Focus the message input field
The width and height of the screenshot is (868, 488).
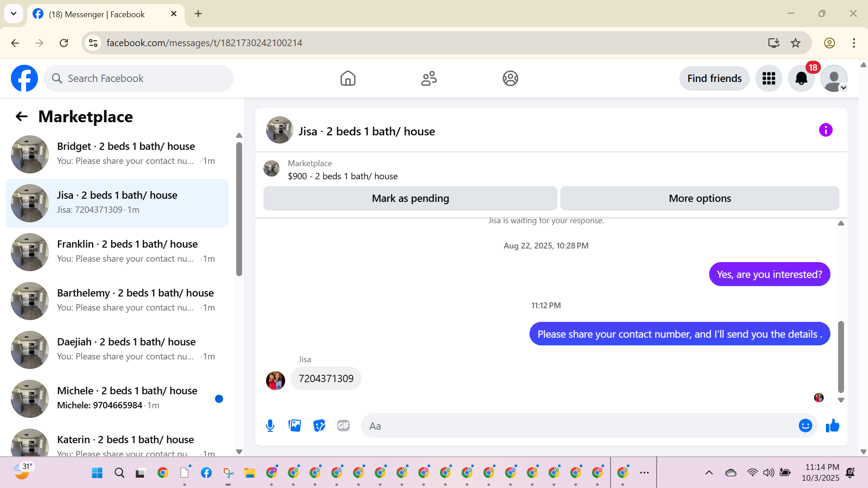(x=581, y=426)
